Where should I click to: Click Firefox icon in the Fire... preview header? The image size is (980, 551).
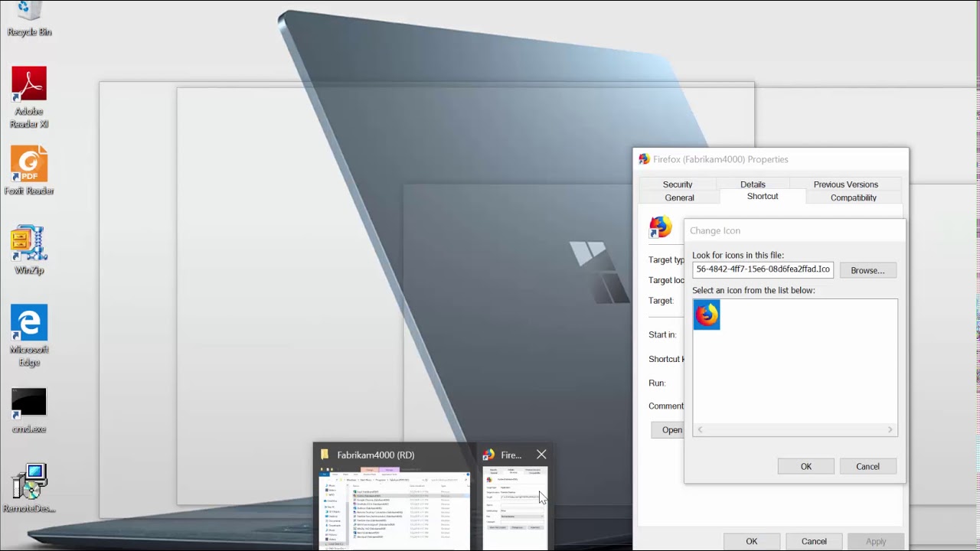488,455
